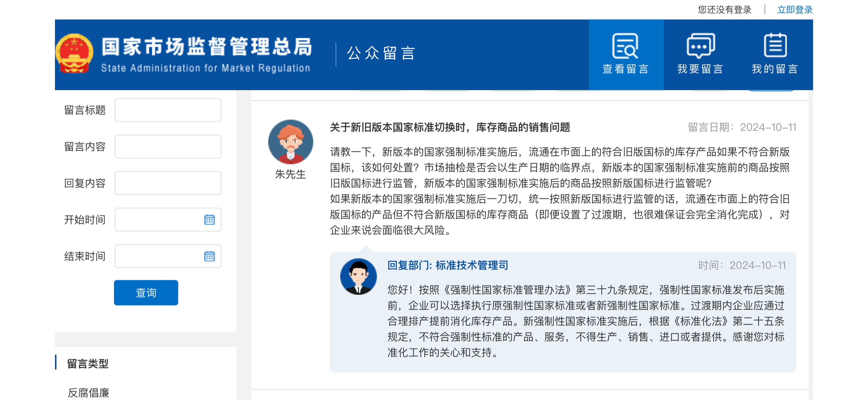Focus the 留言内容 input field
The image size is (868, 400).
tap(168, 146)
